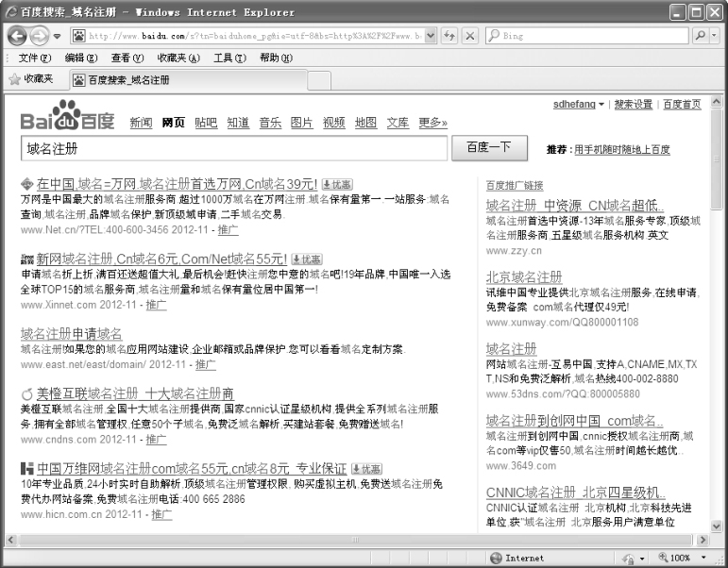Screen dimensions: 728x568
Task: Click the vertical scrollbar down arrow
Action: [717, 526]
